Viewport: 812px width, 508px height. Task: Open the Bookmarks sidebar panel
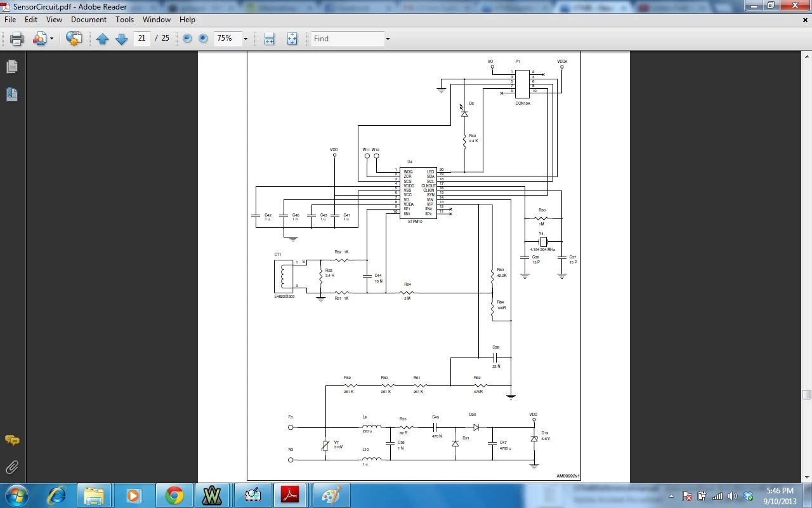[x=12, y=95]
